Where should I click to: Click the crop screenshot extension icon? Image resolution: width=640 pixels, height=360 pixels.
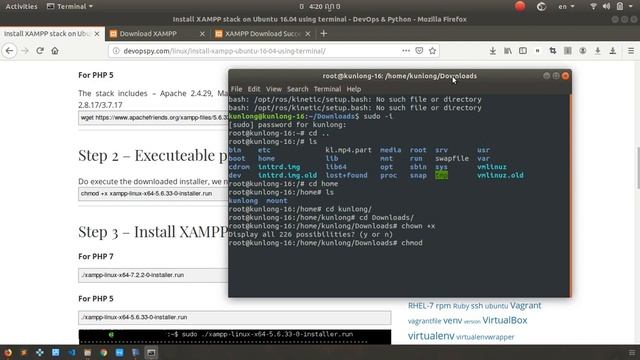pyautogui.click(x=553, y=51)
